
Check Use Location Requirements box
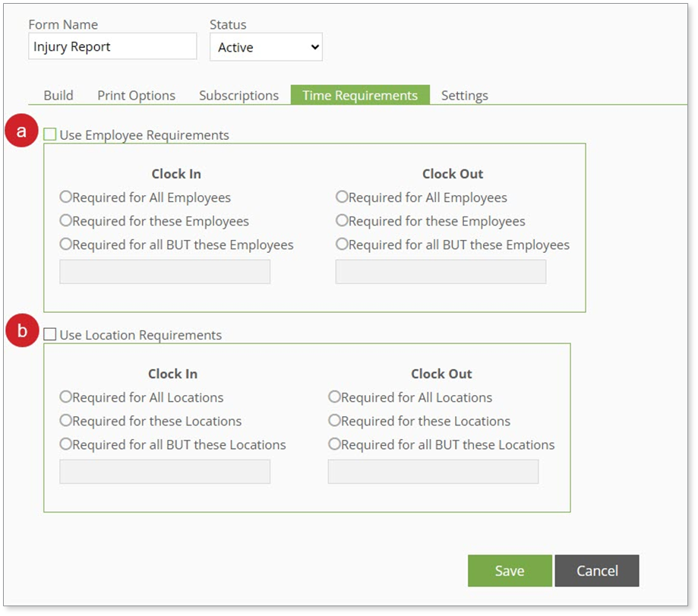click(50, 335)
